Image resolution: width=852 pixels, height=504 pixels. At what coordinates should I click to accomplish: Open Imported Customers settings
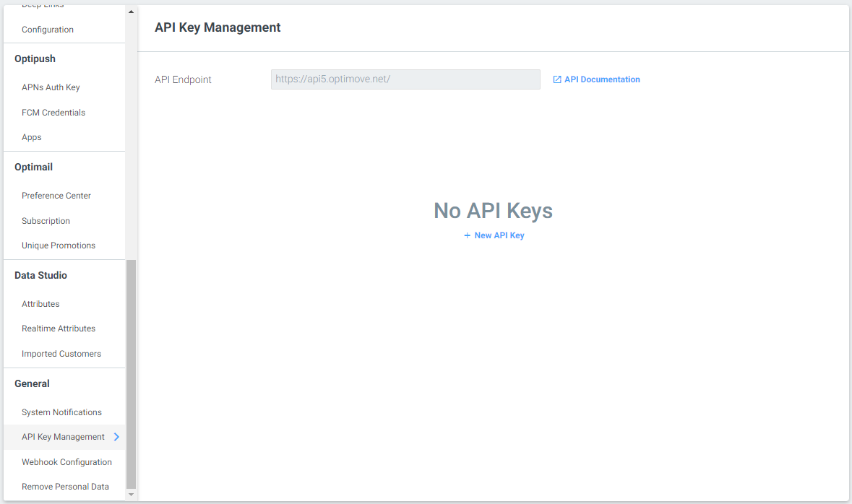(61, 353)
